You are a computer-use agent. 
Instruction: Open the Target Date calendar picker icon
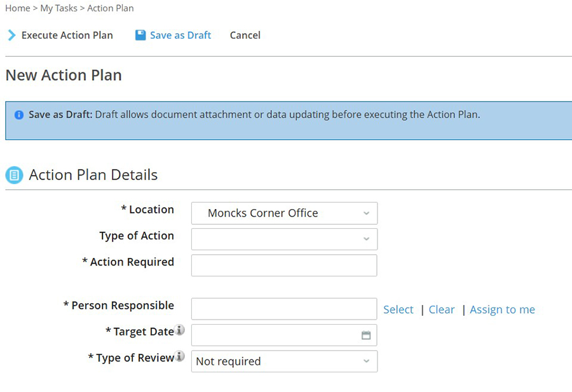click(x=366, y=335)
